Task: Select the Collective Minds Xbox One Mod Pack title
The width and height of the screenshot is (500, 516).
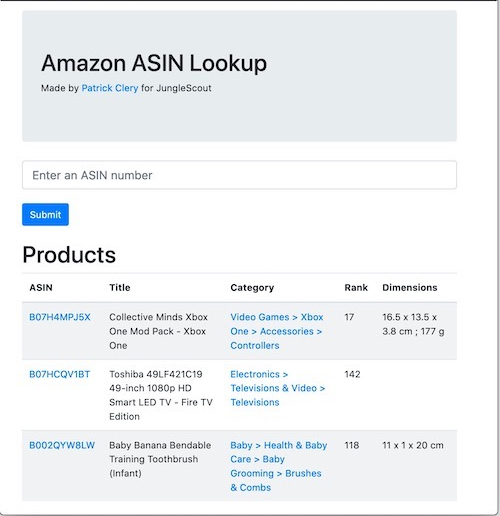Action: 158,331
